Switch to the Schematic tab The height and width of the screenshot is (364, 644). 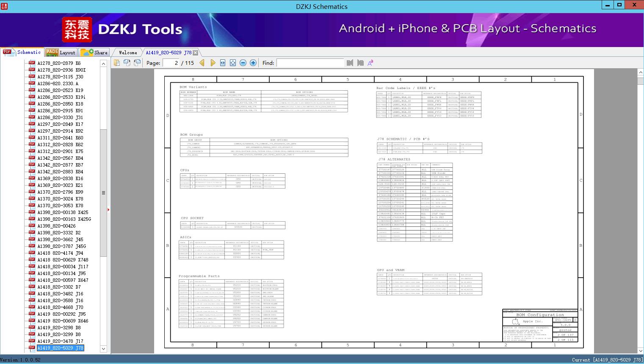pyautogui.click(x=22, y=52)
